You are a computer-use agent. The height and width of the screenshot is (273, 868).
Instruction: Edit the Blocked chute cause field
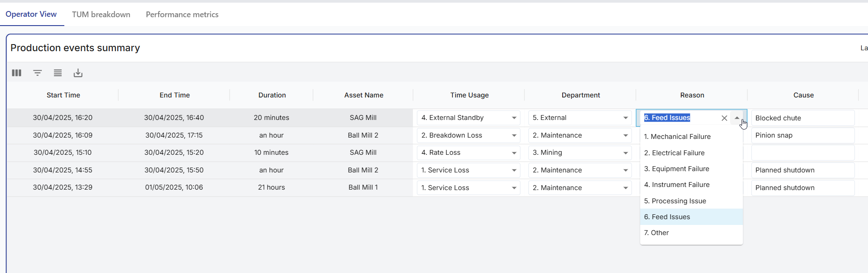[x=802, y=118]
